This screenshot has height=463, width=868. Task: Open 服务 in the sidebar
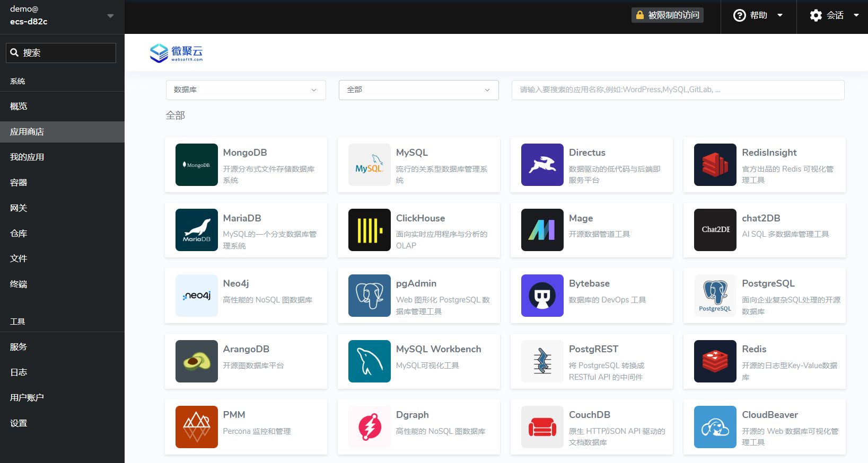coord(62,347)
